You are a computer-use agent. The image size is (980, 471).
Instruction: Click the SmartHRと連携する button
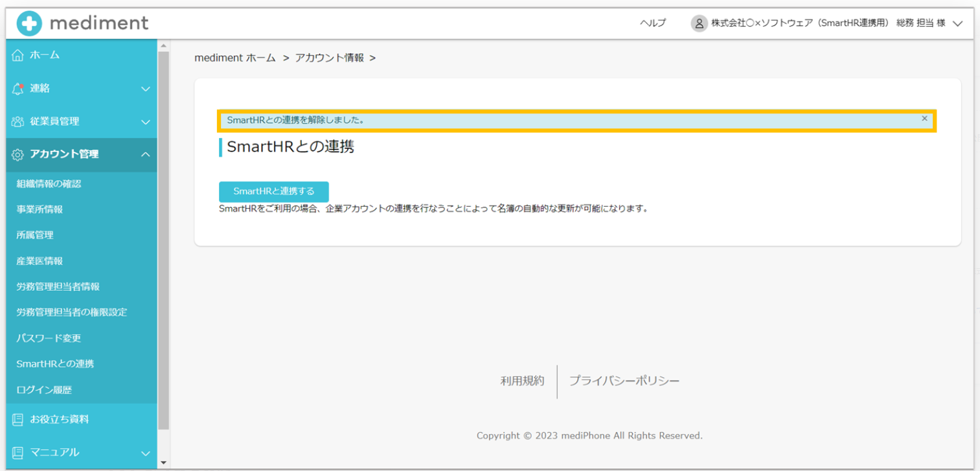[x=274, y=191]
